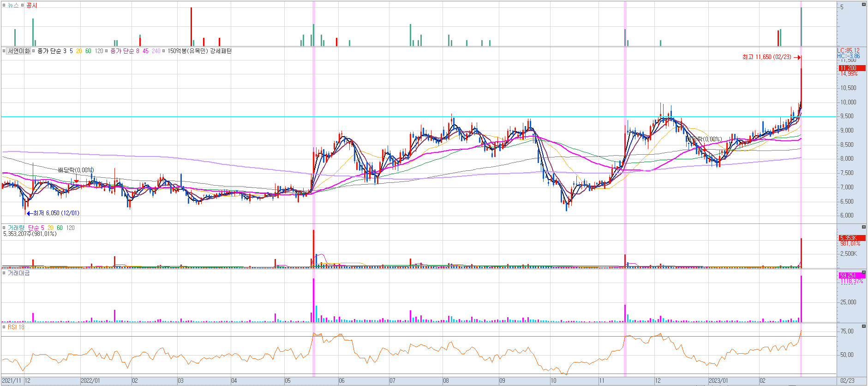Select the 거래량 indicator label

(x=16, y=228)
